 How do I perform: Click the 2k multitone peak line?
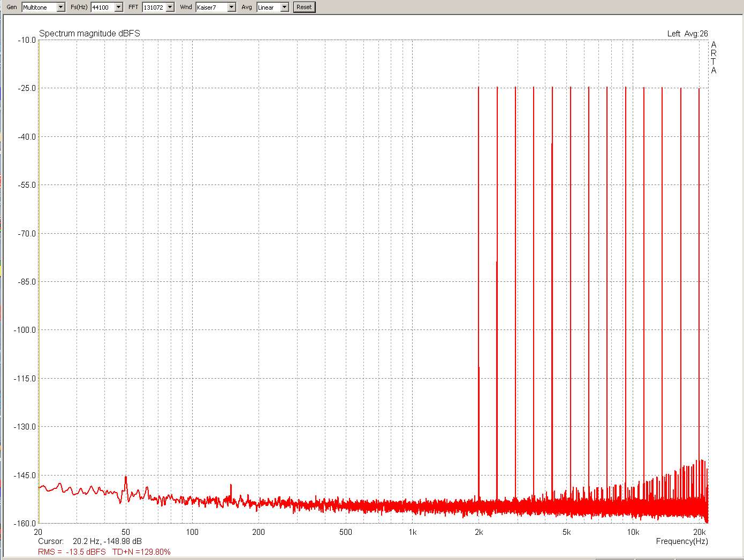(x=479, y=293)
